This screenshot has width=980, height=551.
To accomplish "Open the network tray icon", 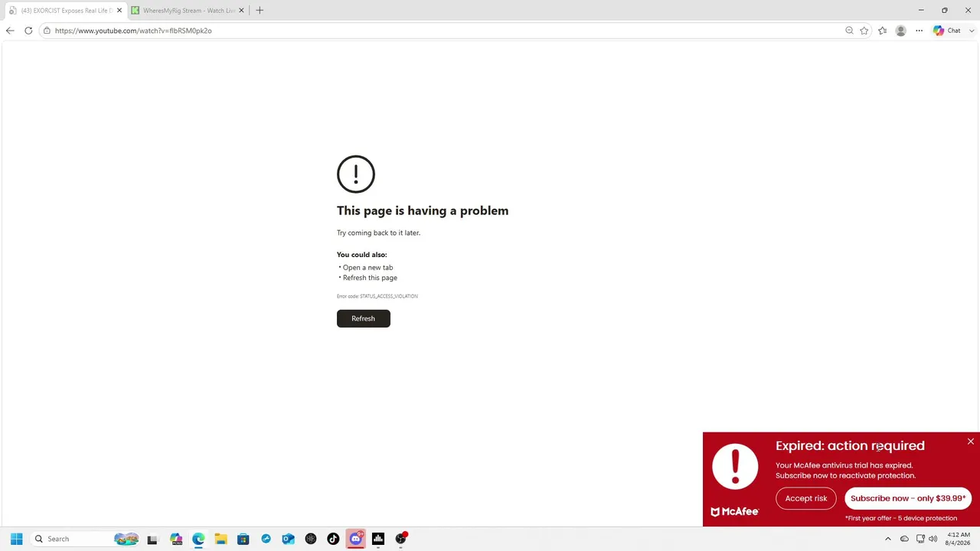I will point(920,539).
